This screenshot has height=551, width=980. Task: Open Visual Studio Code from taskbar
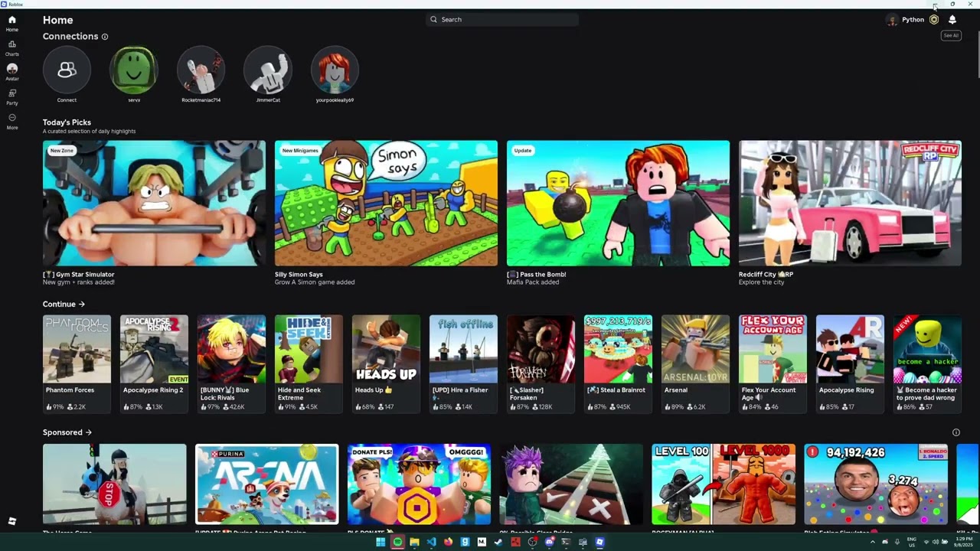(431, 543)
